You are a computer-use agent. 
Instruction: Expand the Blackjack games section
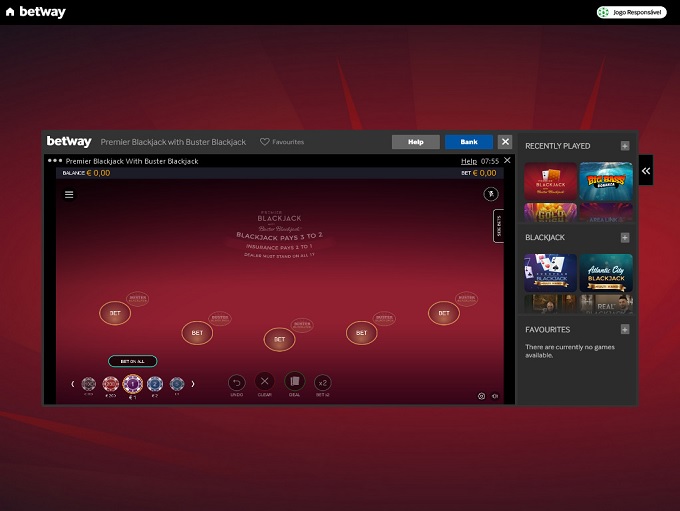pyautogui.click(x=625, y=238)
